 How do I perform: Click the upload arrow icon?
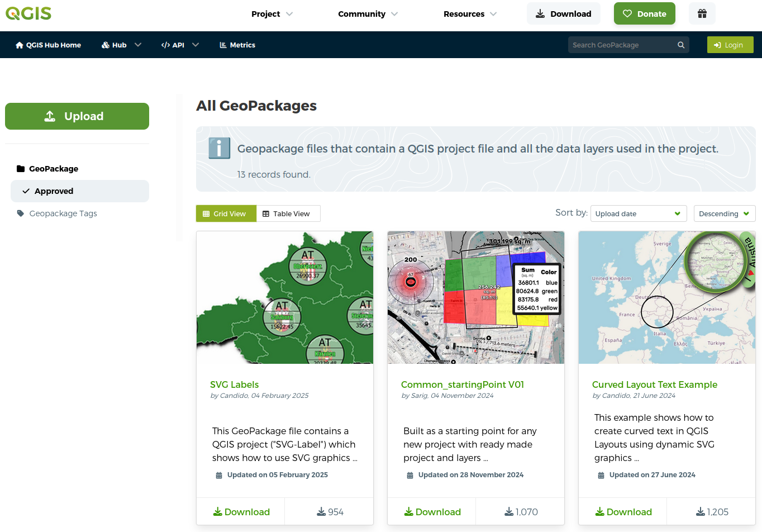click(50, 116)
